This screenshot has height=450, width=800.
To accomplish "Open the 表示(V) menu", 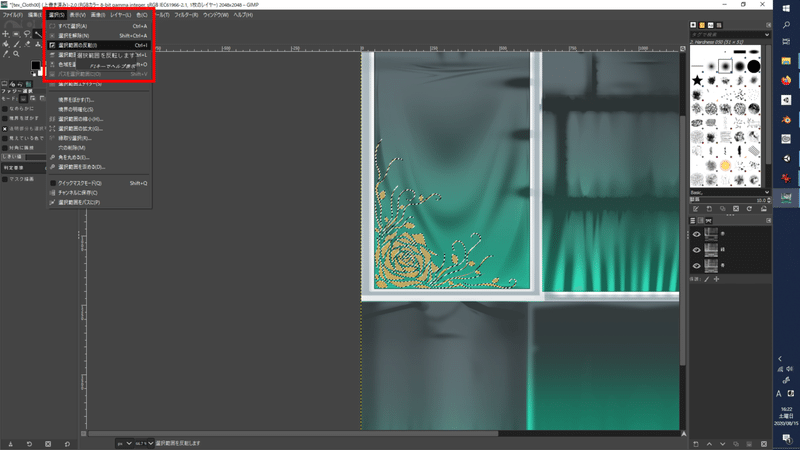I will (x=78, y=15).
